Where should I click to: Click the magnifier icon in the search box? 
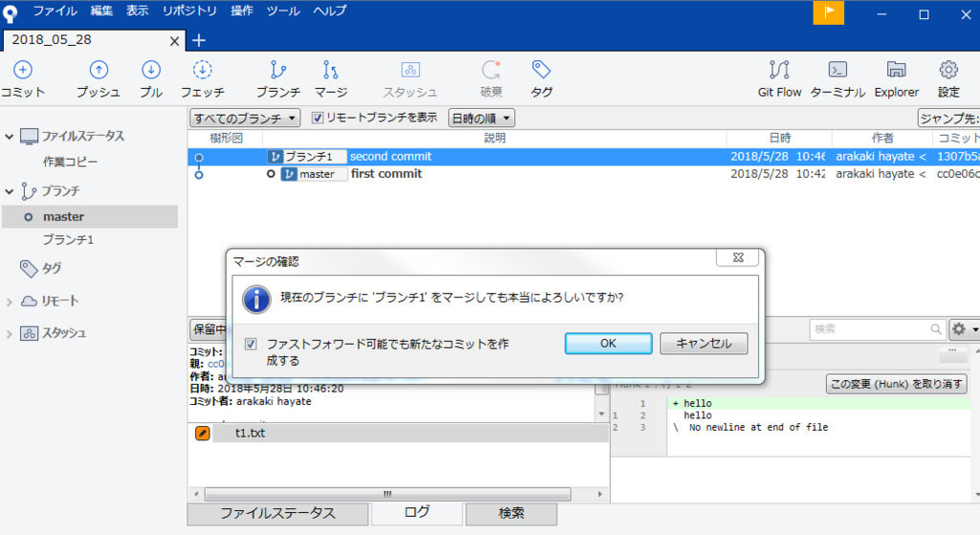pyautogui.click(x=936, y=329)
